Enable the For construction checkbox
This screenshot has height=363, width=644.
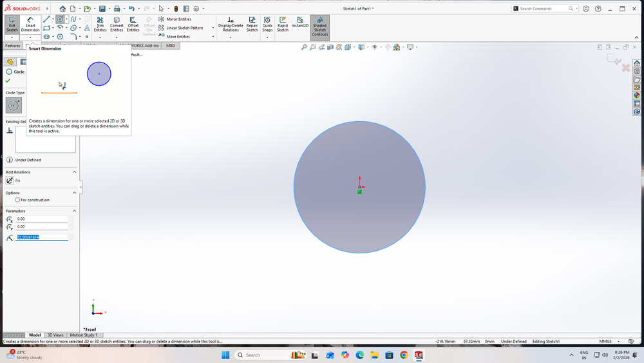click(17, 200)
